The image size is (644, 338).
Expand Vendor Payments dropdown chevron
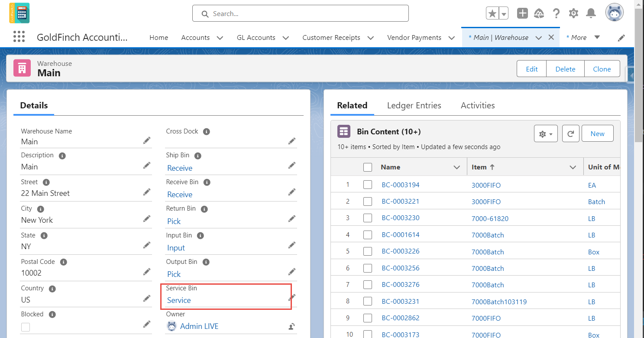coord(452,38)
